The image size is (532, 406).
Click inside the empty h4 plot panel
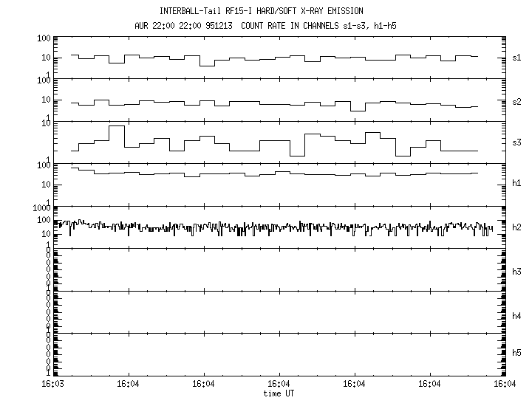click(279, 312)
